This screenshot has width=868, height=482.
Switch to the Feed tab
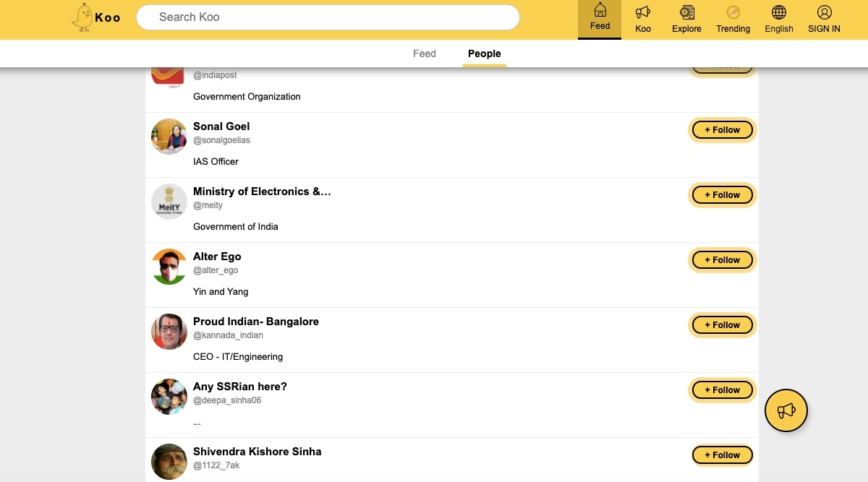pyautogui.click(x=424, y=53)
